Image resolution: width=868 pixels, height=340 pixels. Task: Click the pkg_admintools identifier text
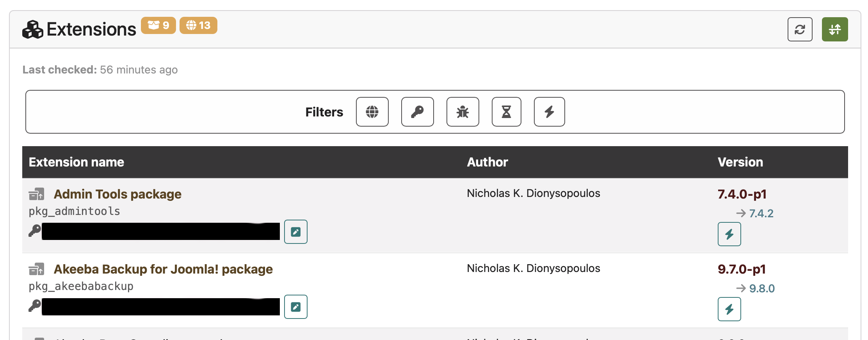tap(75, 211)
